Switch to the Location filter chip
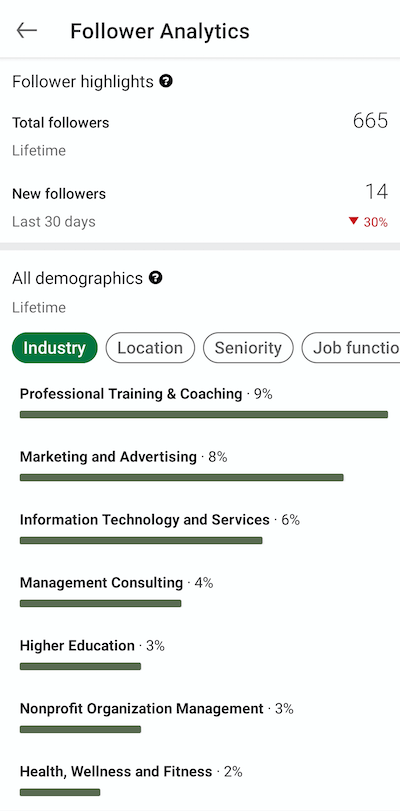Image resolution: width=400 pixels, height=811 pixels. 150,348
